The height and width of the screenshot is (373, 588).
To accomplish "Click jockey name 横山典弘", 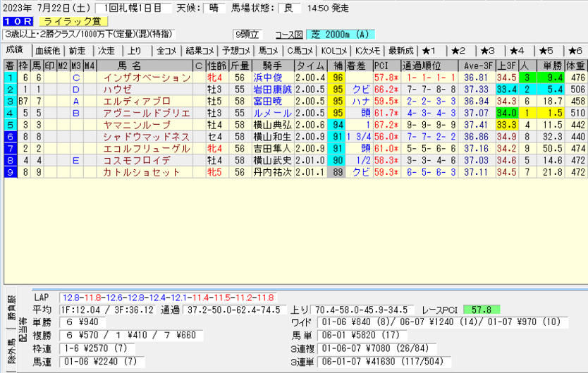I will click(268, 125).
